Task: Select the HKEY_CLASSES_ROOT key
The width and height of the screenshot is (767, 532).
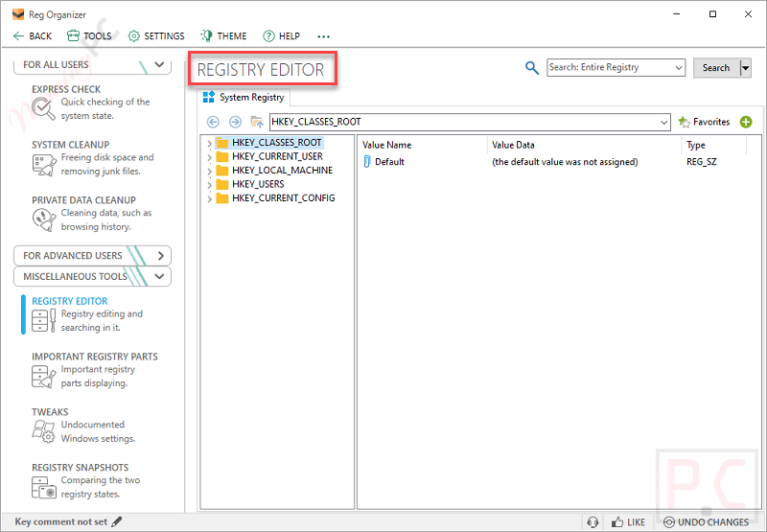Action: tap(276, 143)
